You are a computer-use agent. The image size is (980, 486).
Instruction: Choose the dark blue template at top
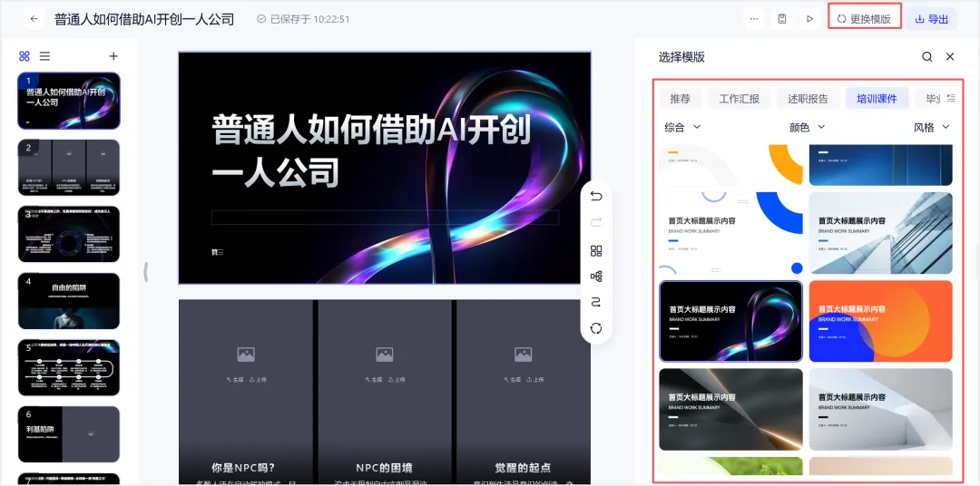pos(880,165)
